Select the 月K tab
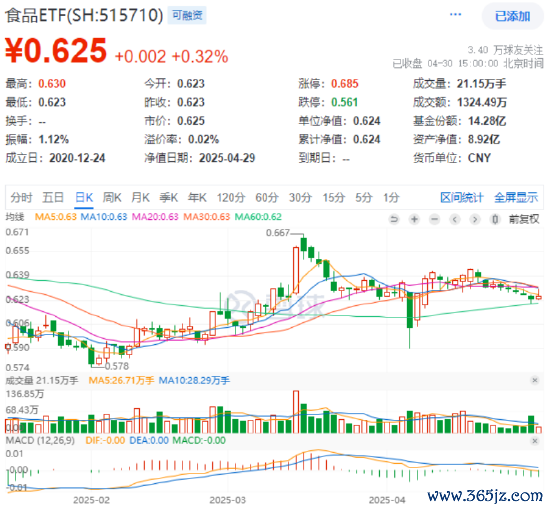Screen dimensions: 550x511 pyautogui.click(x=140, y=198)
